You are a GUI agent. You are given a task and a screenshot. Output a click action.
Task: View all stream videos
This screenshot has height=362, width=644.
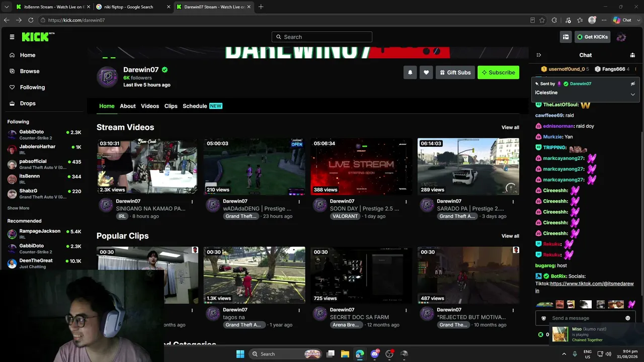coord(510,127)
